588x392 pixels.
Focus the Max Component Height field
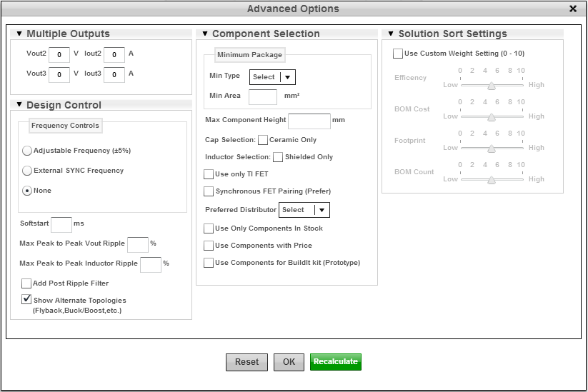(x=309, y=121)
